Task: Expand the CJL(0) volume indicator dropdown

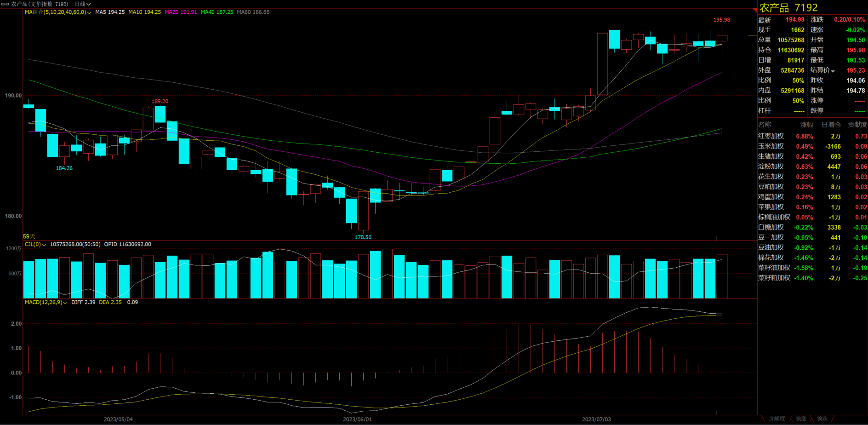Action: click(x=44, y=245)
